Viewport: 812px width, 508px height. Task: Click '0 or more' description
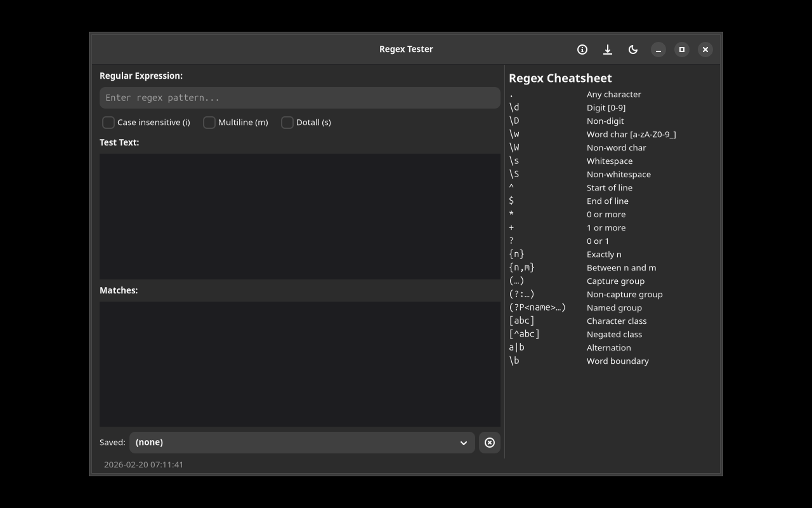point(606,214)
